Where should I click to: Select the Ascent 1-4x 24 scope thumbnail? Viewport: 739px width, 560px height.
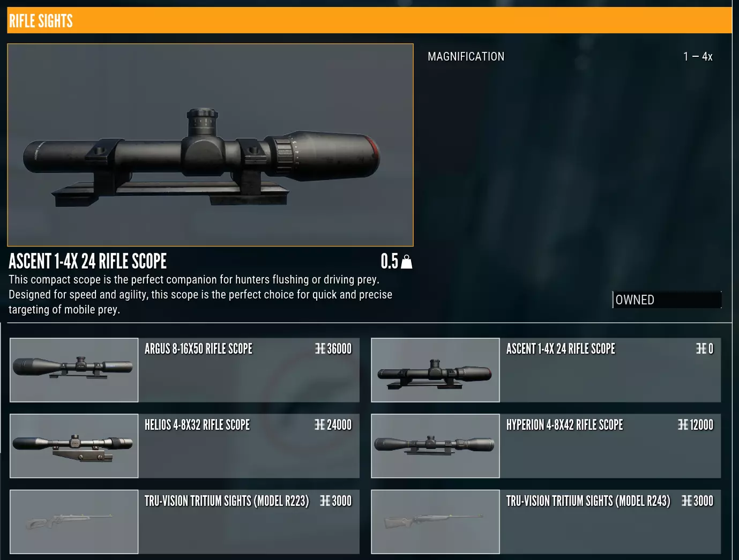tap(435, 370)
